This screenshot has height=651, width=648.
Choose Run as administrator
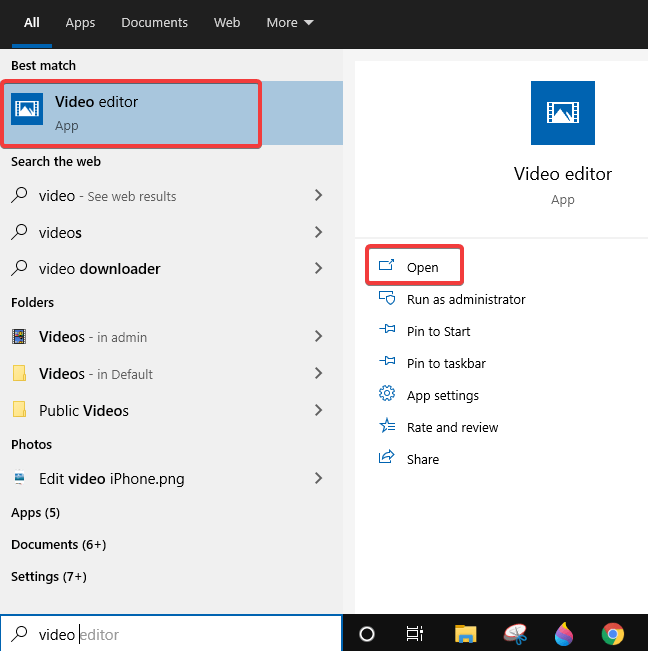[466, 299]
